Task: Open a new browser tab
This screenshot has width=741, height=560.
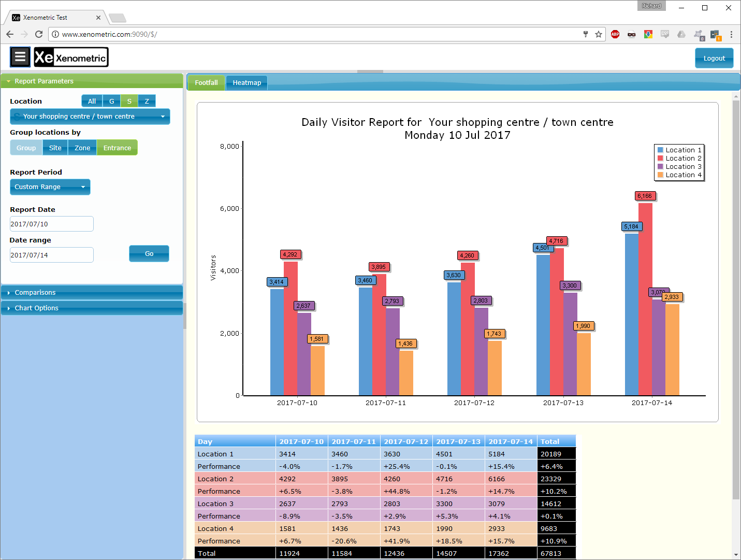Action: tap(118, 18)
